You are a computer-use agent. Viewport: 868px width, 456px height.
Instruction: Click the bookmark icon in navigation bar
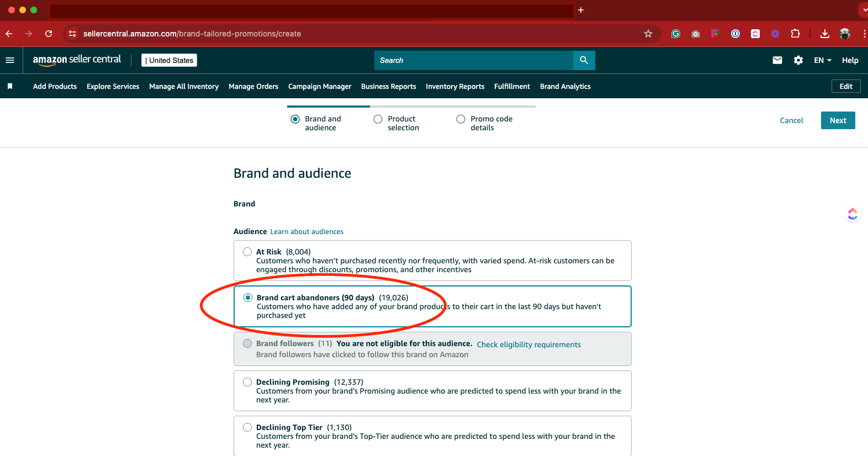[10, 86]
